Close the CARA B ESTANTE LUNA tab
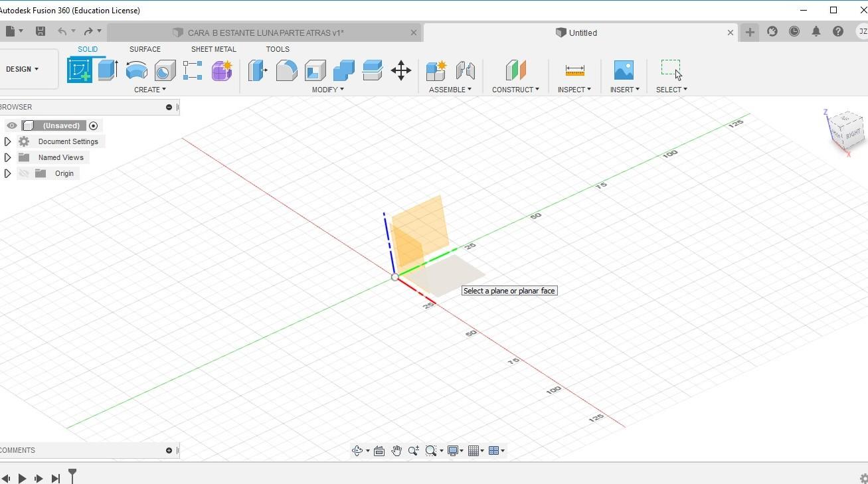Viewport: 868px width, 484px height. click(414, 33)
